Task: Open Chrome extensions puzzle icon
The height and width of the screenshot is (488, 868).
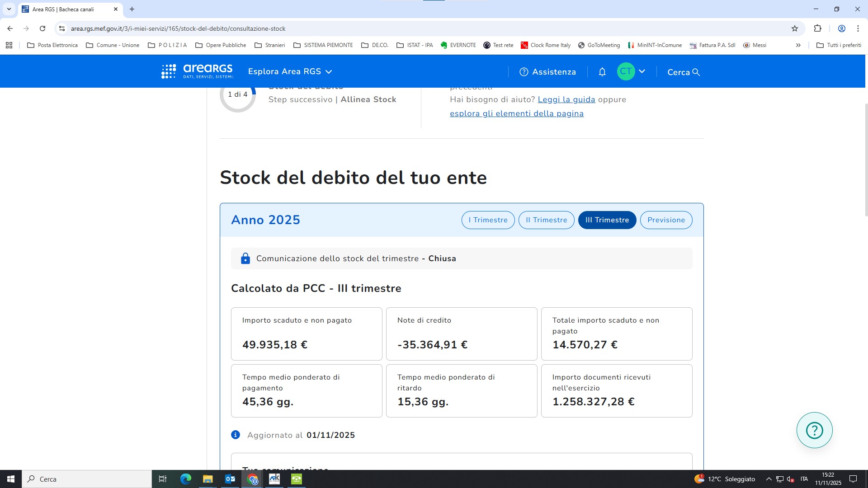Action: [817, 28]
